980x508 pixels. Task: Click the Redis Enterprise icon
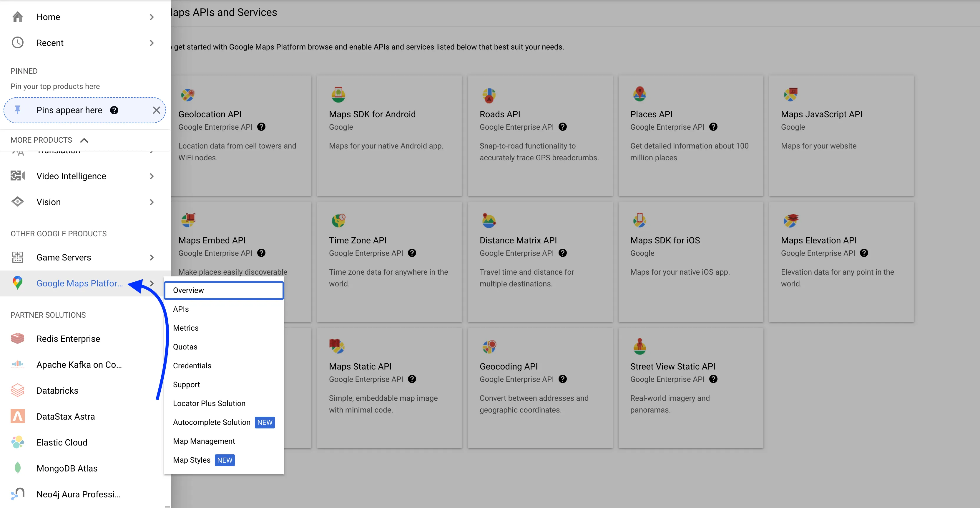tap(17, 338)
